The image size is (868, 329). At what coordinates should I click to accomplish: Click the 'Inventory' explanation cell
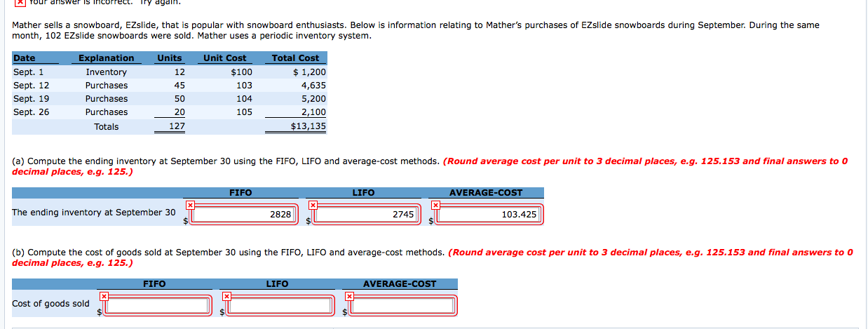click(x=107, y=72)
